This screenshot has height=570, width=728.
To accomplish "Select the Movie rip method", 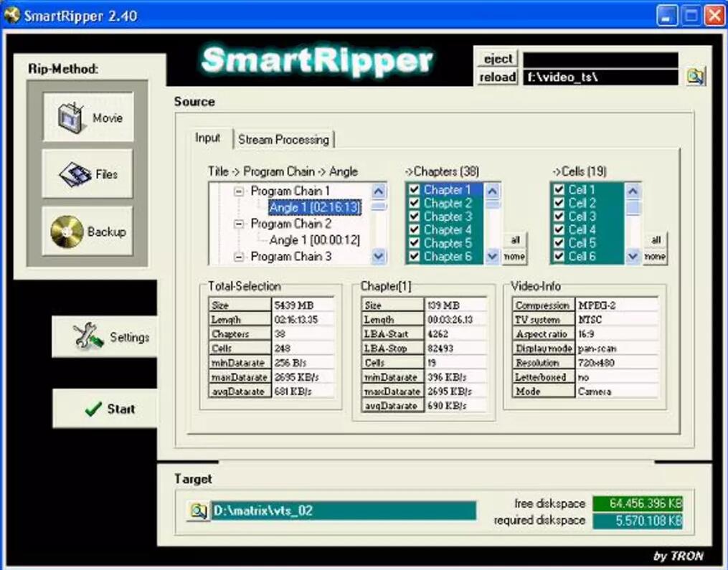I will pyautogui.click(x=88, y=117).
